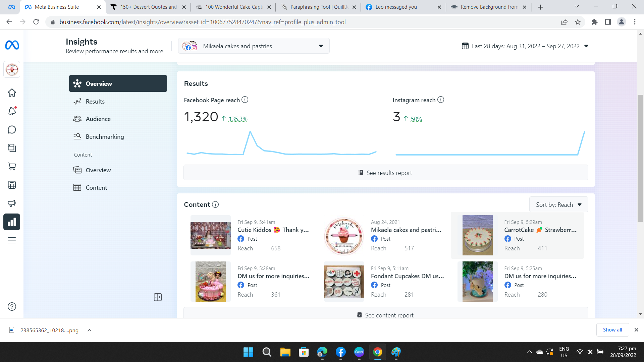Select Benchmarking in the Insights menu
The image size is (644, 362).
coord(105,137)
